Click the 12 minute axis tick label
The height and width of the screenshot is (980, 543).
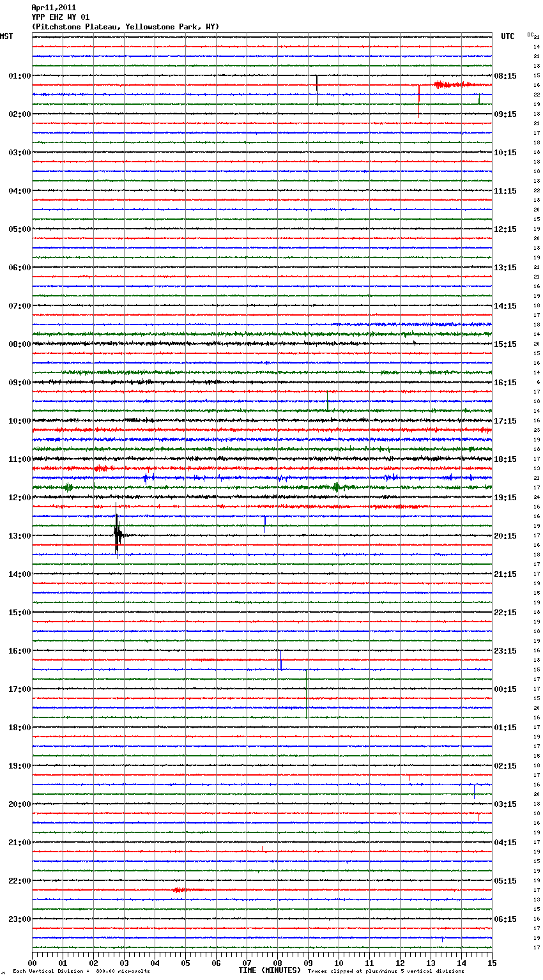[400, 963]
